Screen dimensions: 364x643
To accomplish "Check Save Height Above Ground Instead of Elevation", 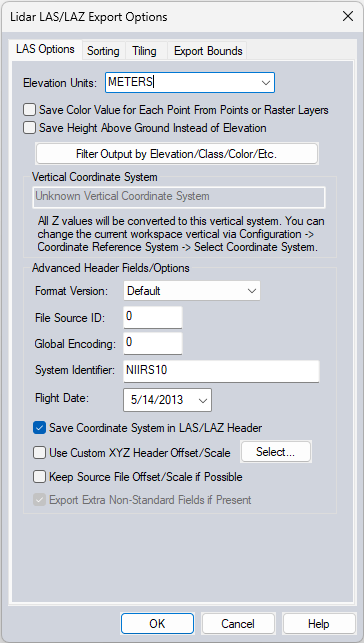I will click(x=29, y=128).
